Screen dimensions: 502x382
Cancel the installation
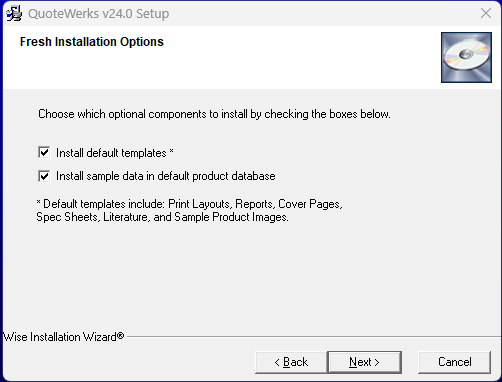(x=455, y=362)
